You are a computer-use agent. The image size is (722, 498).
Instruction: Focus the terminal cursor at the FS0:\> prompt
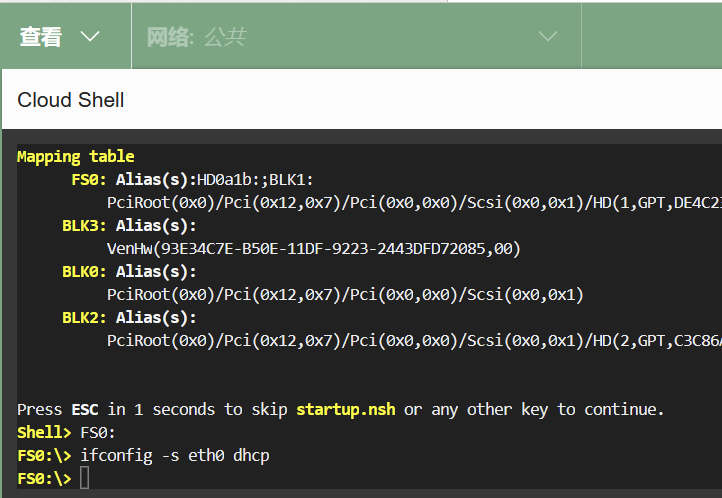(85, 479)
